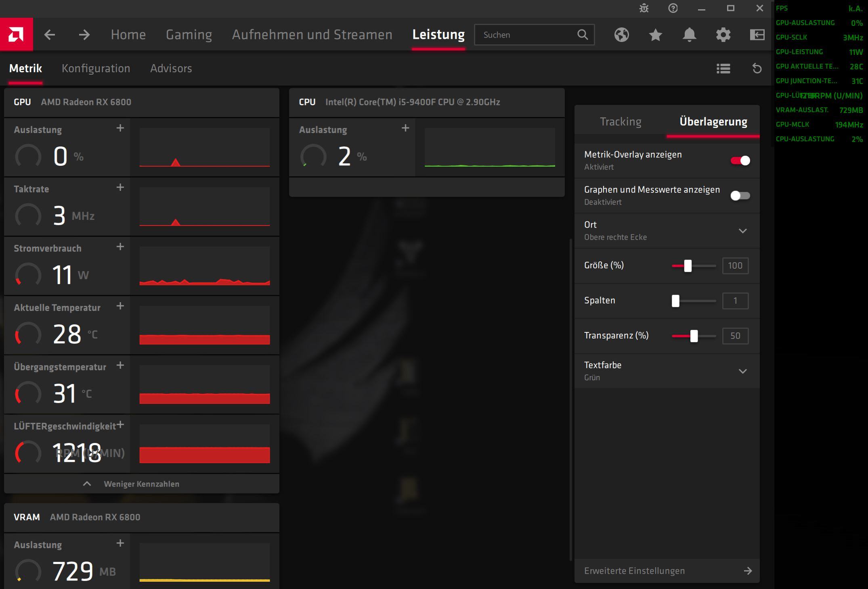The image size is (868, 589).
Task: Click overlay FPS k.A. entry
Action: [x=819, y=8]
